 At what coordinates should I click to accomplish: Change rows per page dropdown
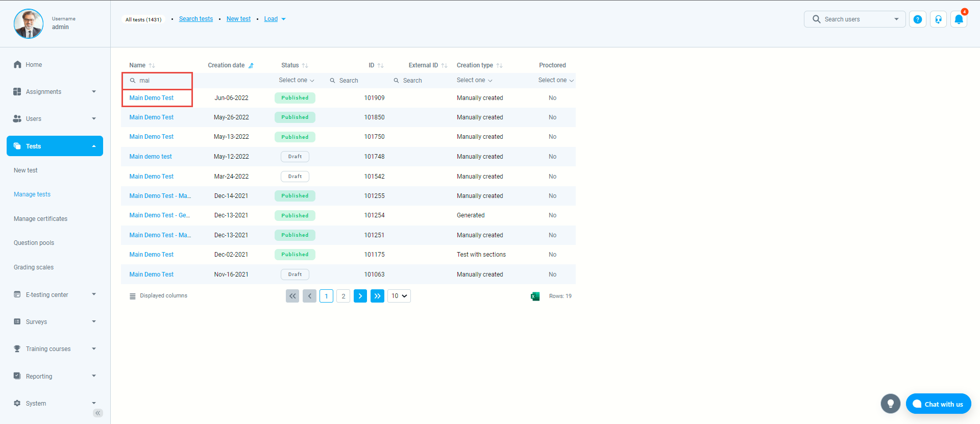[399, 296]
